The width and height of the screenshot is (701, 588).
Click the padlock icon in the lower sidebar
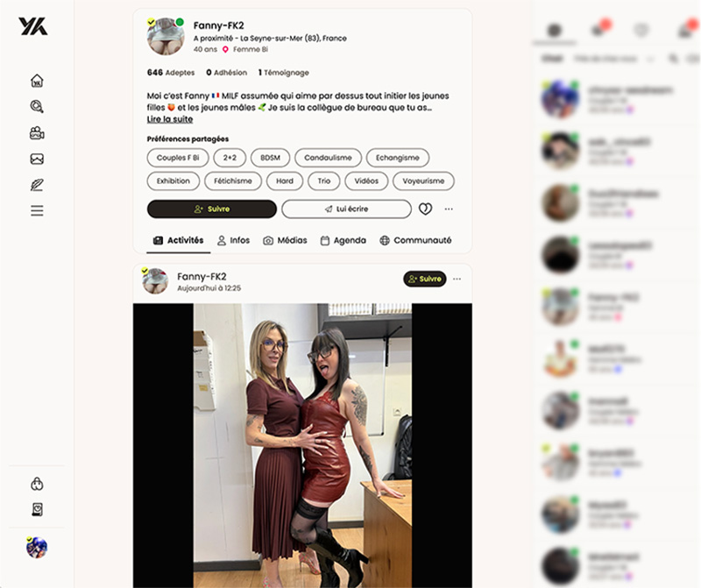[37, 484]
